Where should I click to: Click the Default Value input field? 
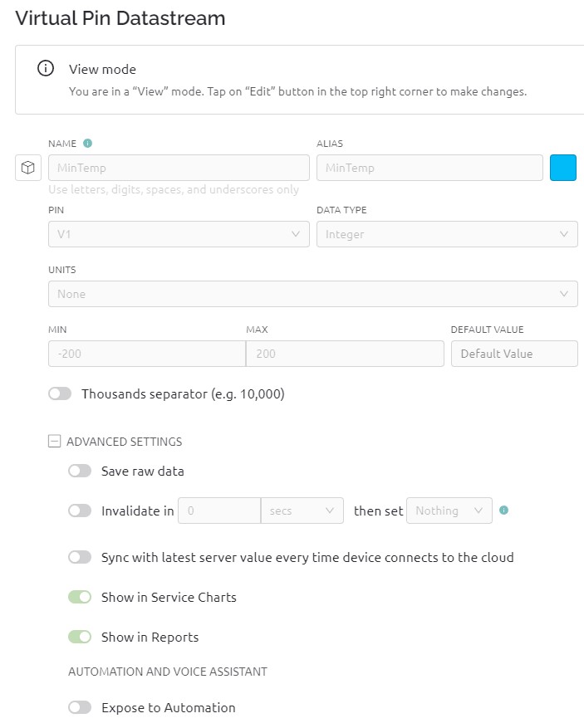coord(513,354)
